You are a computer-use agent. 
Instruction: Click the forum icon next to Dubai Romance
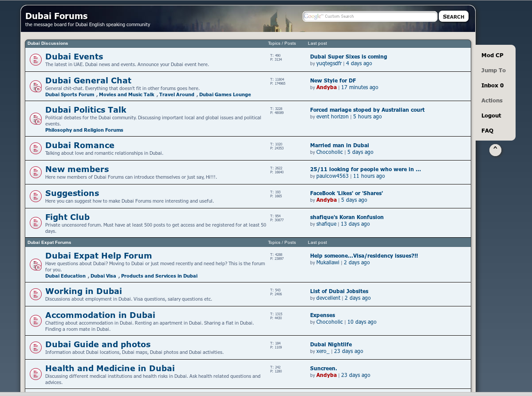pyautogui.click(x=35, y=148)
